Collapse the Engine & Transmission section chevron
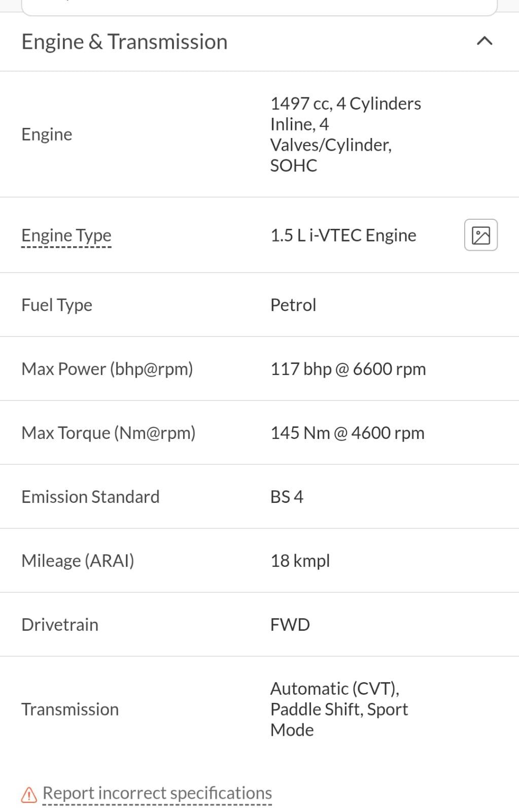This screenshot has height=812, width=519. 485,41
